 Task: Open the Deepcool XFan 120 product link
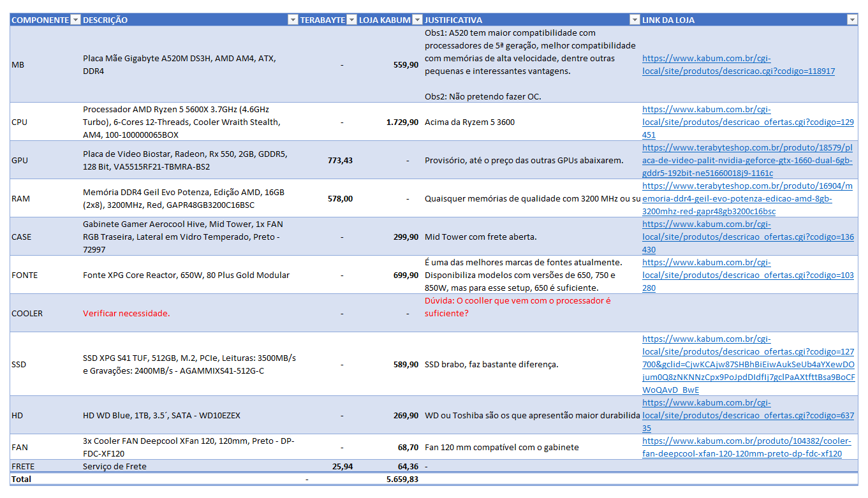tap(747, 447)
